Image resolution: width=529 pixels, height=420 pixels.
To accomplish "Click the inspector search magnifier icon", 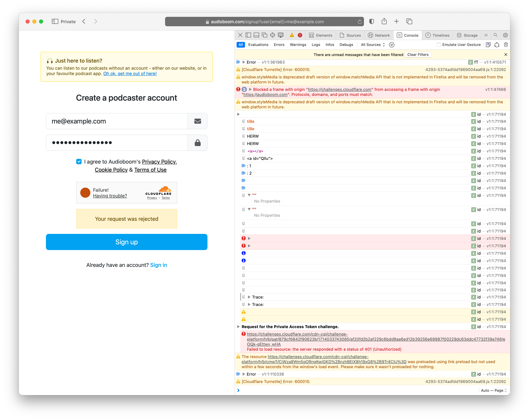I will pyautogui.click(x=495, y=35).
